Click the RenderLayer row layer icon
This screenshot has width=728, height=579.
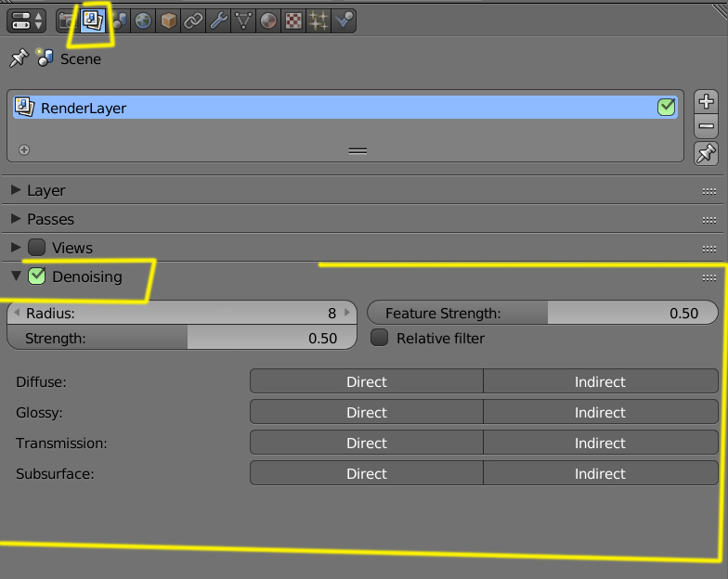[x=24, y=108]
